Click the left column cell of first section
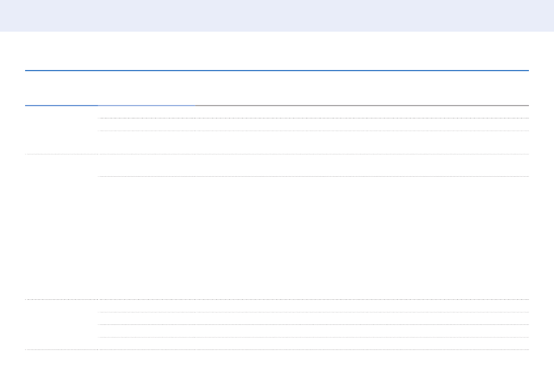Image resolution: width=554 pixels, height=392 pixels. coord(61,130)
